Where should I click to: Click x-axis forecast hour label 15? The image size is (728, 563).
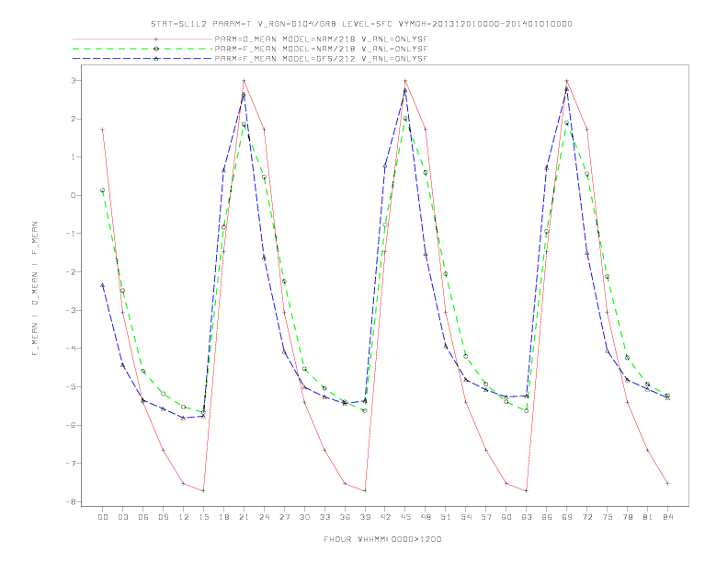(203, 517)
